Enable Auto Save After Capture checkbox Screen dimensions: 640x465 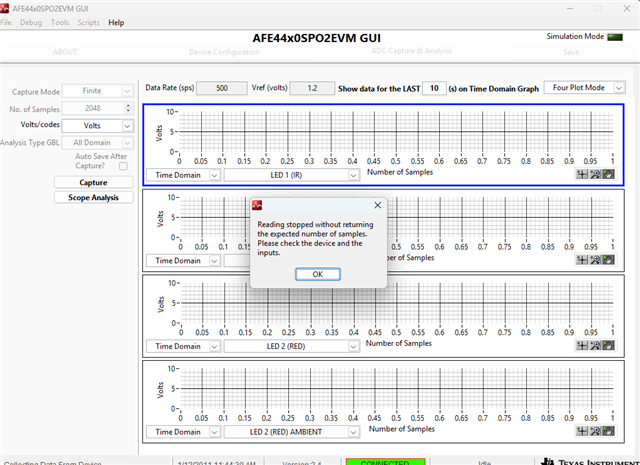[x=123, y=166]
